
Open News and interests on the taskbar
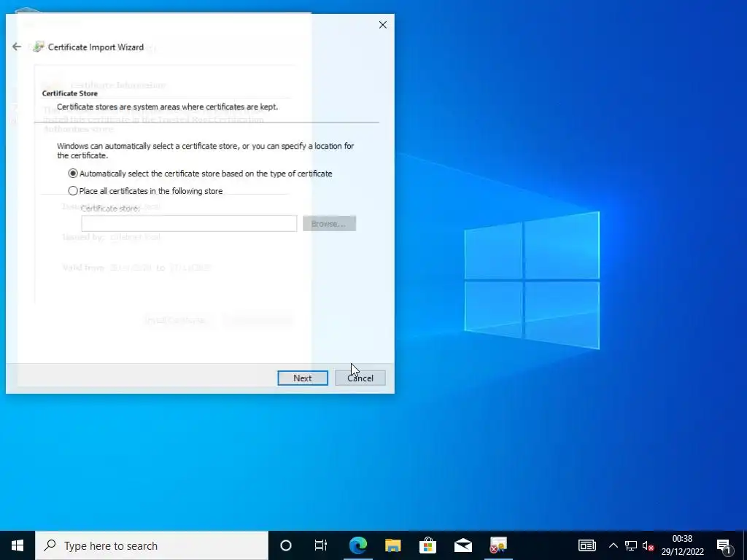tap(587, 545)
